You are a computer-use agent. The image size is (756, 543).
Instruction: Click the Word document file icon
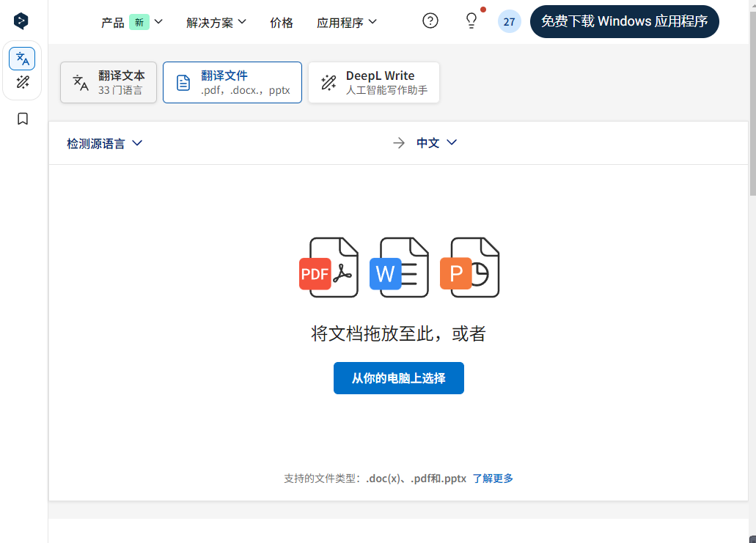point(399,267)
